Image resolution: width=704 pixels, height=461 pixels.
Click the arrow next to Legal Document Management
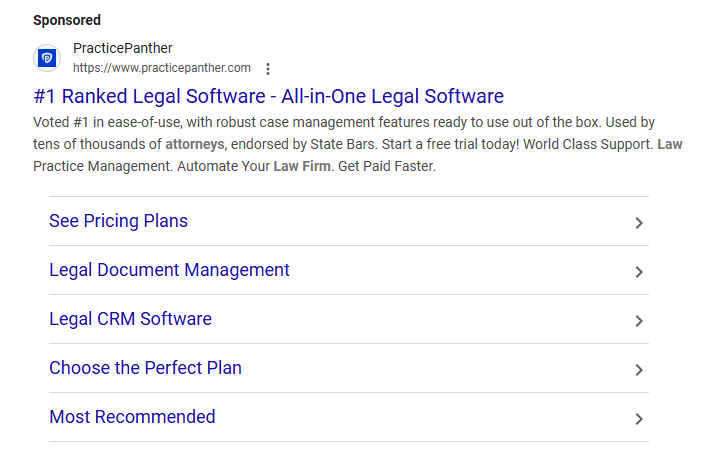(x=639, y=272)
